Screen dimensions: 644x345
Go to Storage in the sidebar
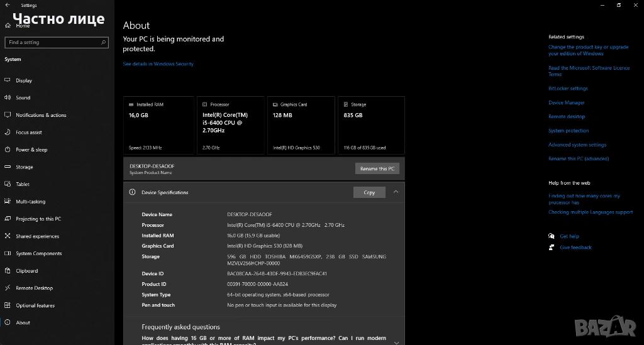pyautogui.click(x=25, y=167)
